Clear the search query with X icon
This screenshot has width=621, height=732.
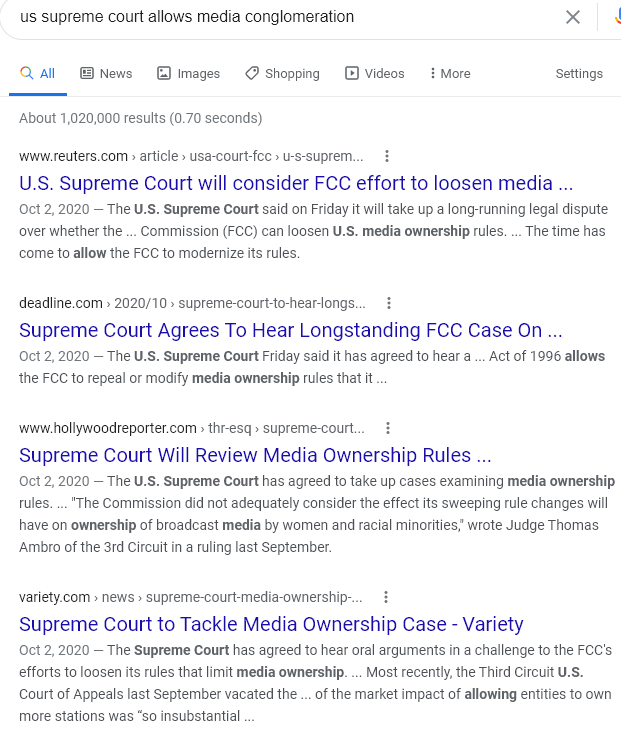572,17
